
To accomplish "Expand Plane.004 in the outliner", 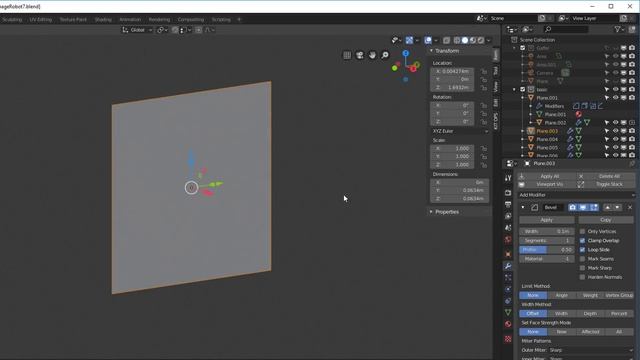I will click(x=523, y=139).
